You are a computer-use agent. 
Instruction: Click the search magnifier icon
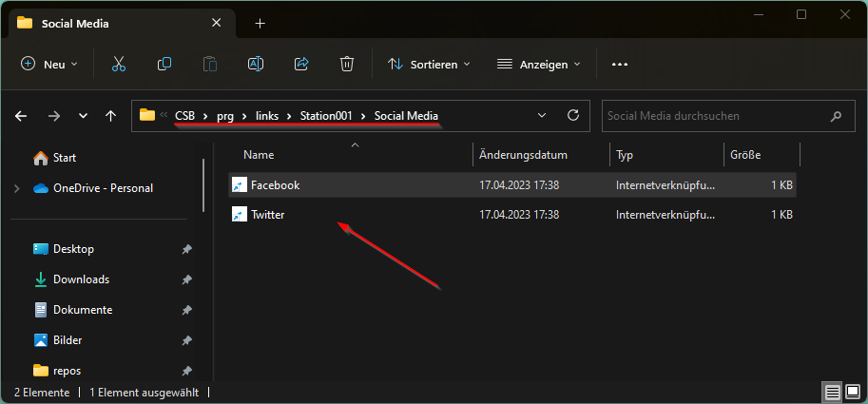(836, 116)
